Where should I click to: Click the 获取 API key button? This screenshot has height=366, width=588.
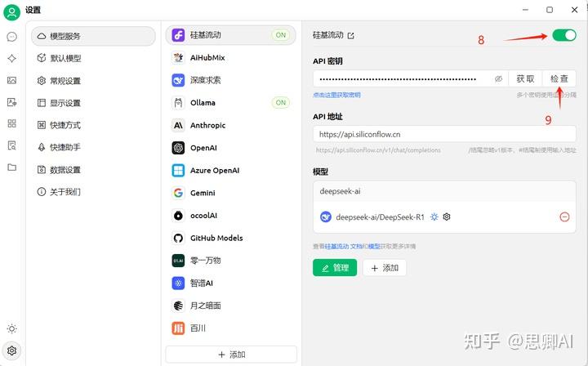pos(525,78)
